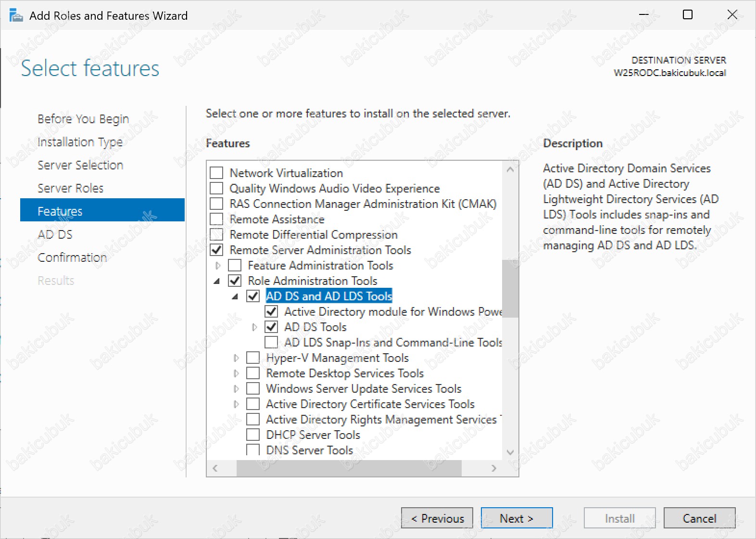Expand the Hyper-V Management Tools node
Screen dimensions: 756x539
coord(236,358)
